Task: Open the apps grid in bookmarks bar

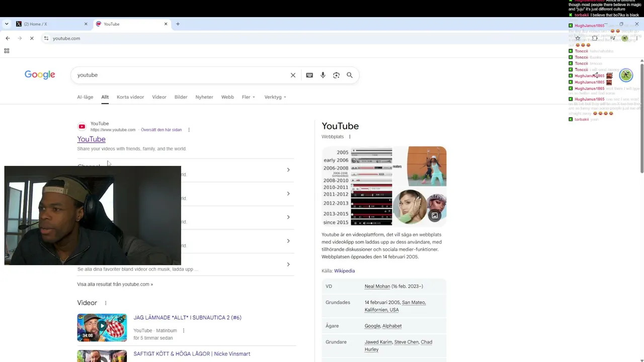Action: 7,51
